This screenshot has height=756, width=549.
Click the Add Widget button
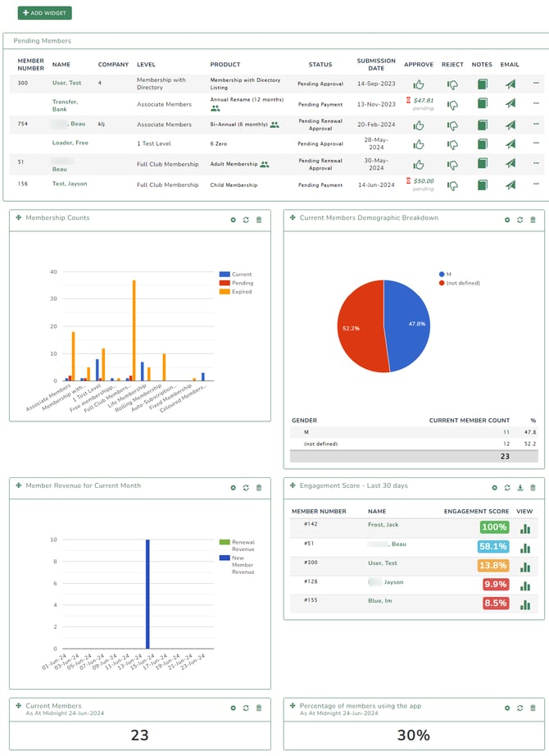click(45, 13)
